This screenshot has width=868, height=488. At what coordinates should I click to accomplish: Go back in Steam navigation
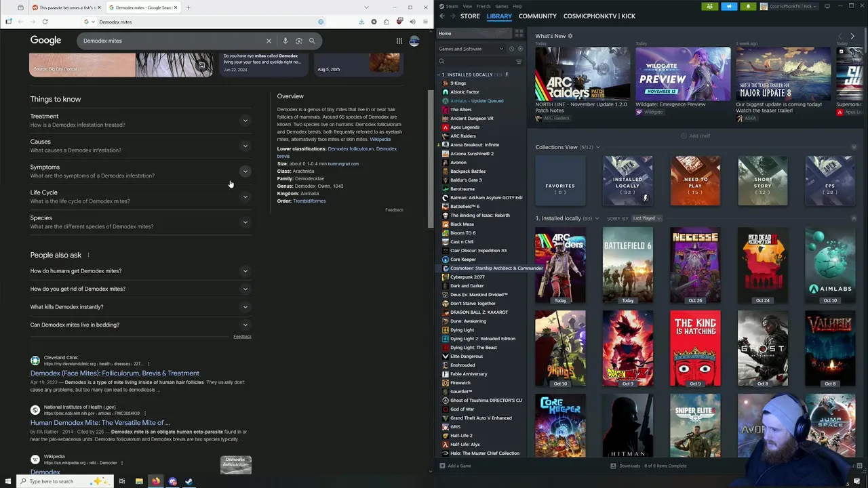tap(442, 16)
